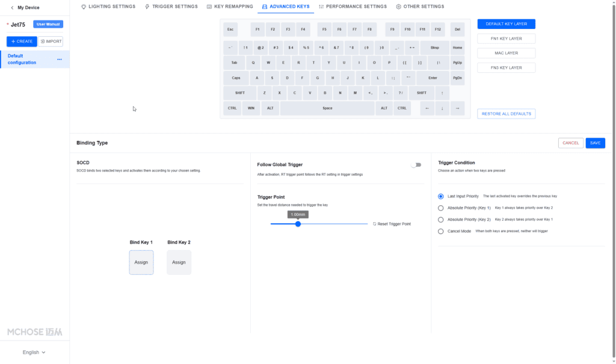
Task: Select the Cancel Mode radio option
Action: [441, 231]
